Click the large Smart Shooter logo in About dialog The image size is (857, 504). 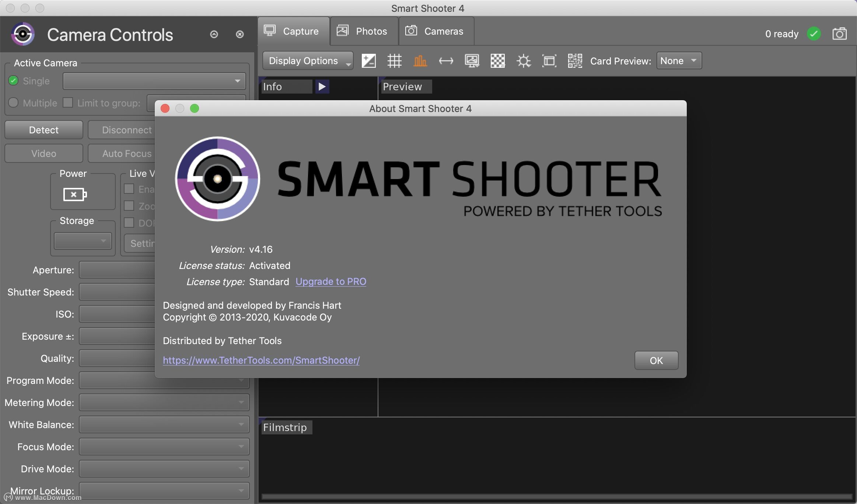[217, 179]
